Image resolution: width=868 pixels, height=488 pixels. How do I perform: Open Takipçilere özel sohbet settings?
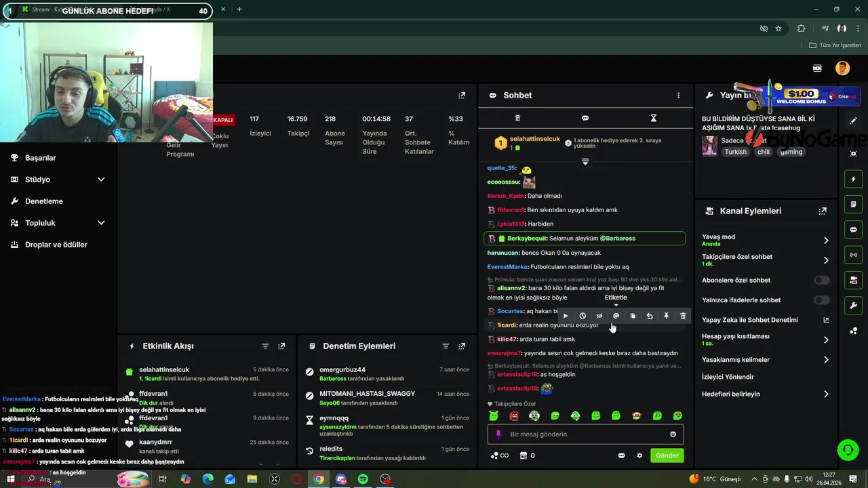click(x=766, y=260)
